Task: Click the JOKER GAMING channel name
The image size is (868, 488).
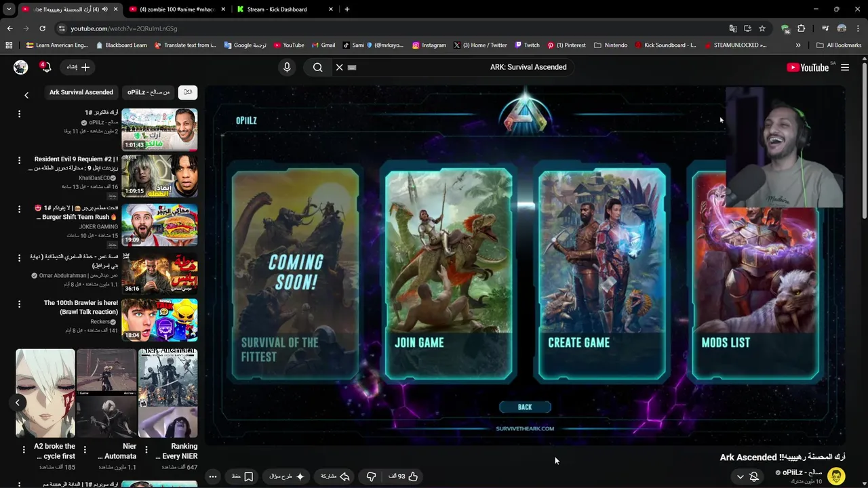Action: click(x=98, y=226)
